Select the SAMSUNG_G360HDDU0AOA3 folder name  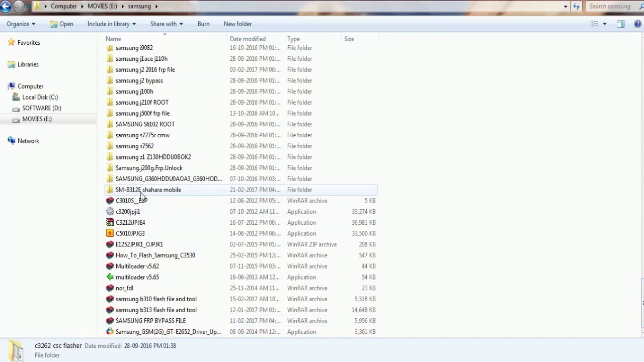[x=169, y=179]
